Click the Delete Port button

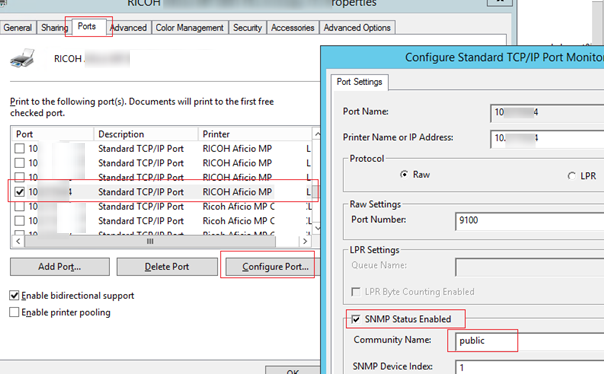pos(167,267)
